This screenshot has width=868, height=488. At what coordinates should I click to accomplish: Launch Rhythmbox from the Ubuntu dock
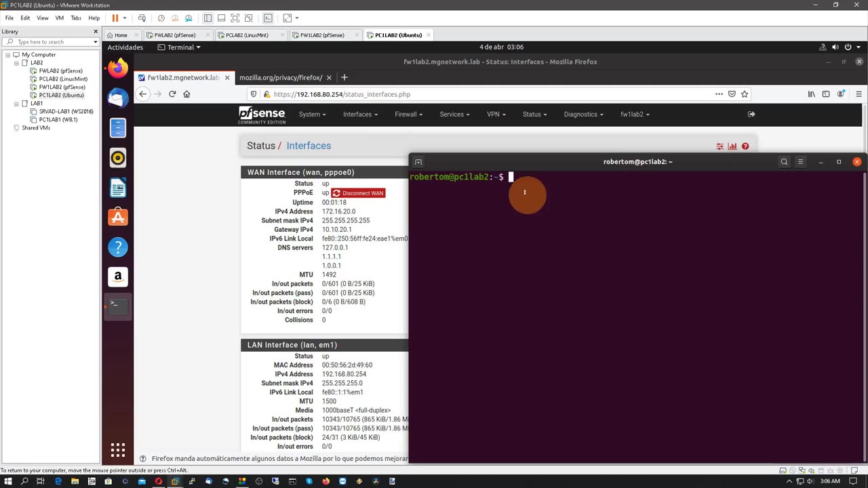click(x=118, y=158)
